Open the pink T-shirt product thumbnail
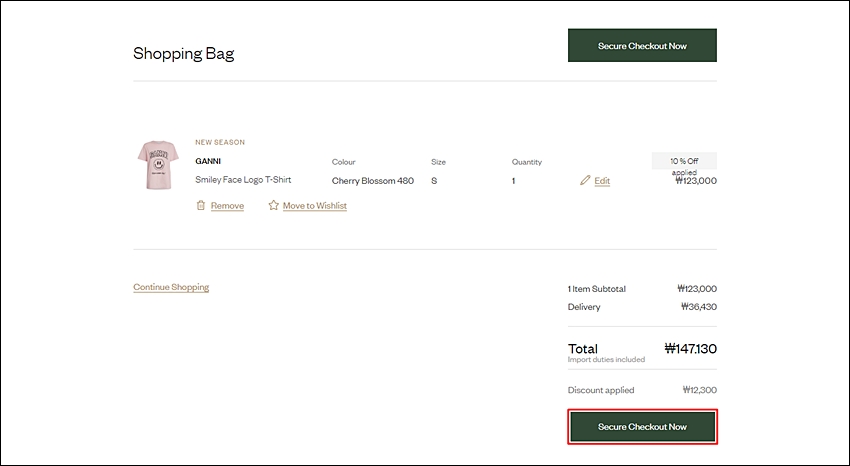This screenshot has width=850, height=466. point(158,165)
